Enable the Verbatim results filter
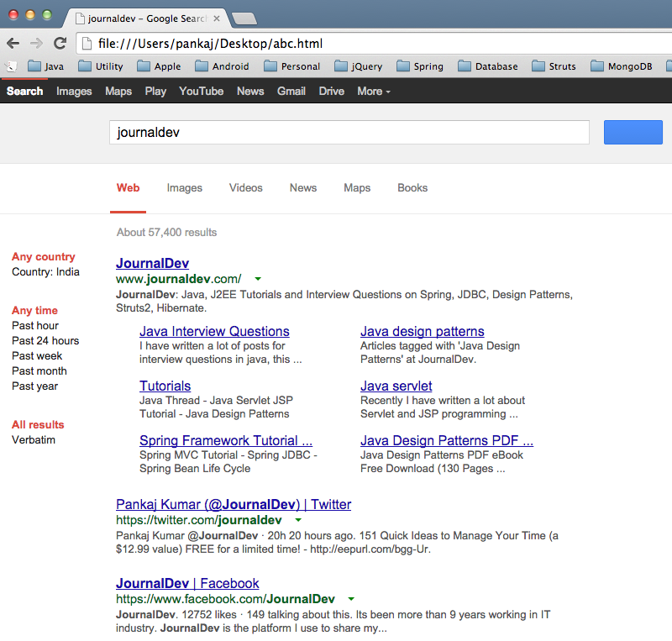 32,439
